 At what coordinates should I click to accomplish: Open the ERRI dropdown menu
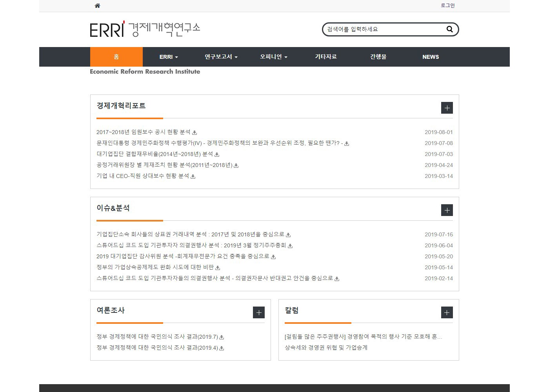pos(169,57)
